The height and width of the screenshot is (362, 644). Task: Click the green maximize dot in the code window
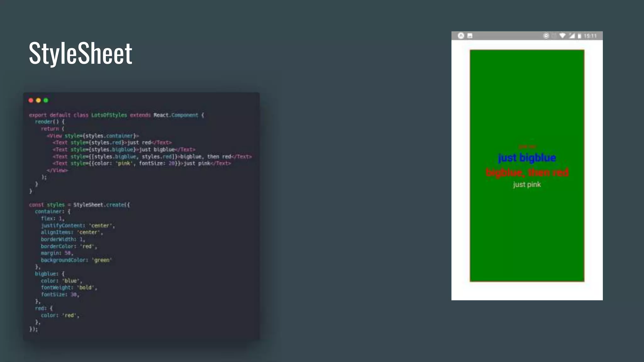46,101
